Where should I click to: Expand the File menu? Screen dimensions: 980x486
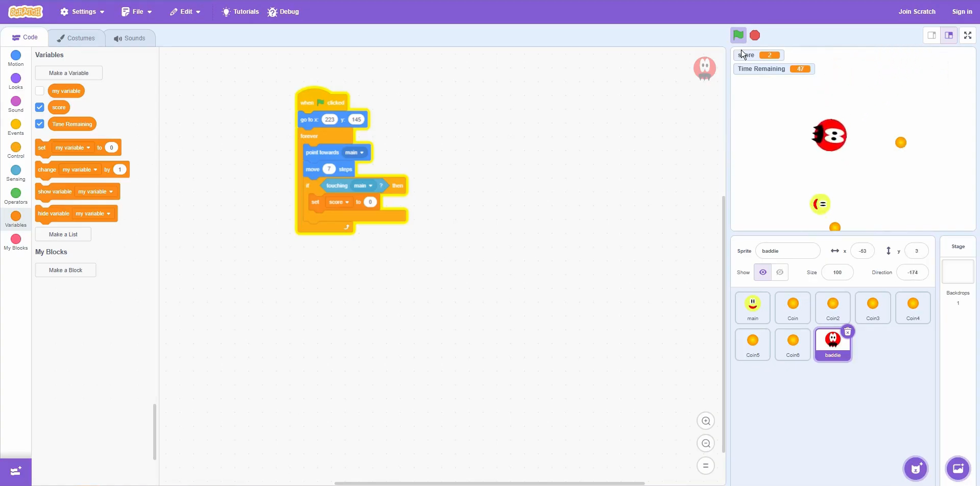136,12
